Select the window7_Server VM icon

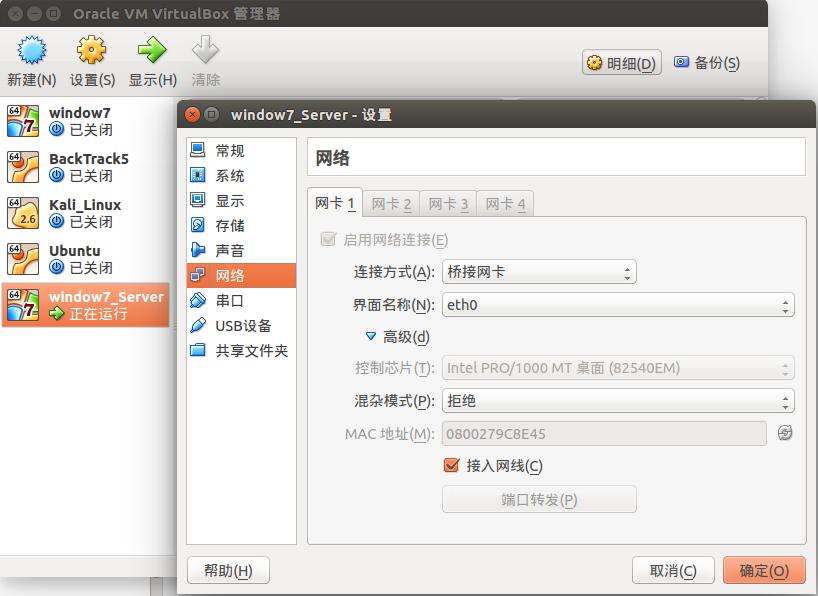23,305
